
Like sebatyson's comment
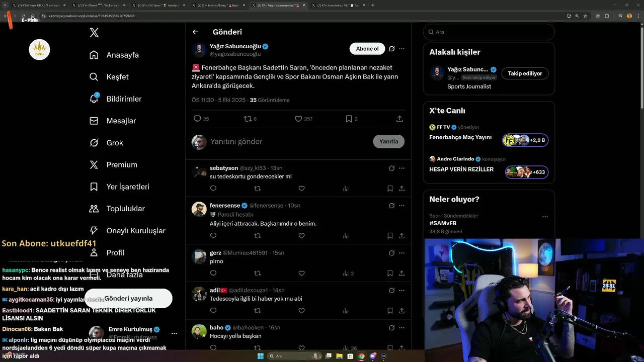click(x=301, y=189)
